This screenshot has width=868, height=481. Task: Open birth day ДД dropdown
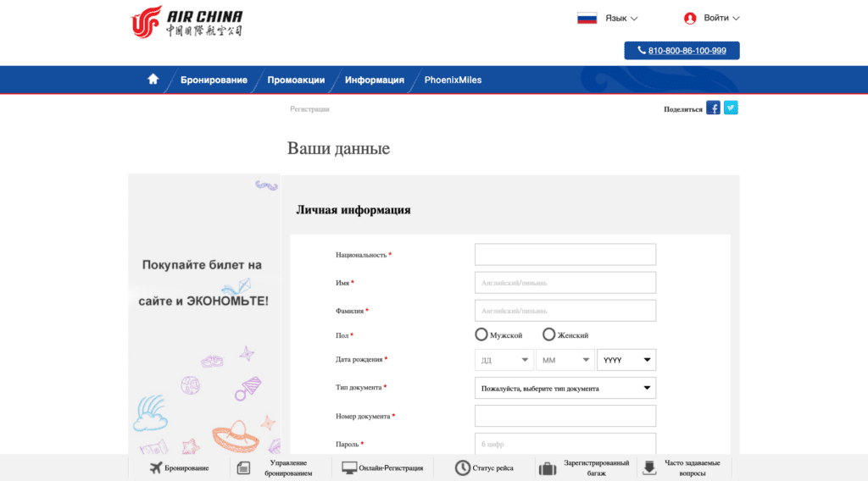[504, 360]
